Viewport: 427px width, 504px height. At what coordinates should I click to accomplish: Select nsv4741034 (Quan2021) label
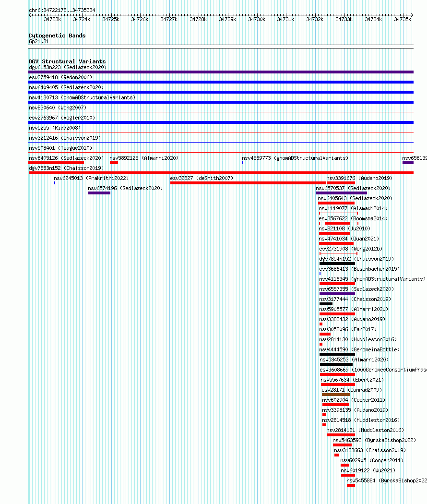349,239
